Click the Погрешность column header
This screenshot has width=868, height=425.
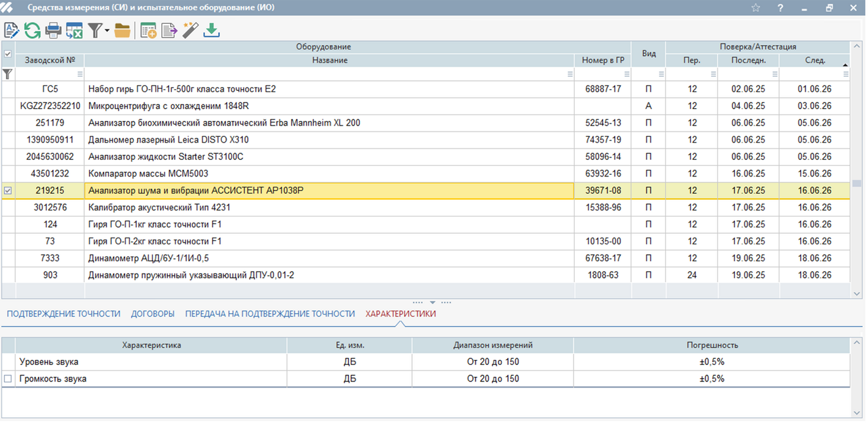tap(712, 345)
